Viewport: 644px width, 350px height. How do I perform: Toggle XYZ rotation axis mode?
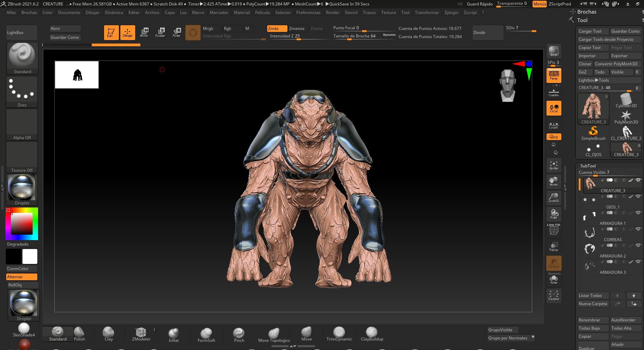(x=554, y=137)
